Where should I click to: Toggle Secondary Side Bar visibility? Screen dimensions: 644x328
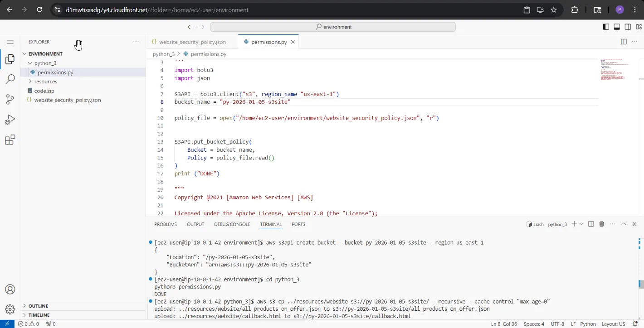tap(628, 27)
